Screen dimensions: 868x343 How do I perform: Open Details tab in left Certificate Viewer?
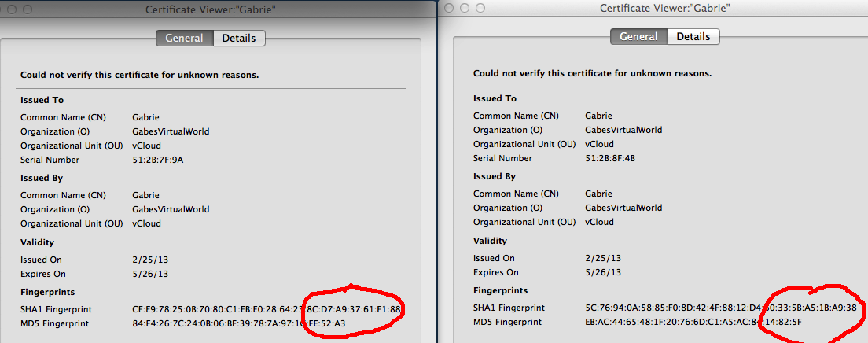(x=239, y=39)
